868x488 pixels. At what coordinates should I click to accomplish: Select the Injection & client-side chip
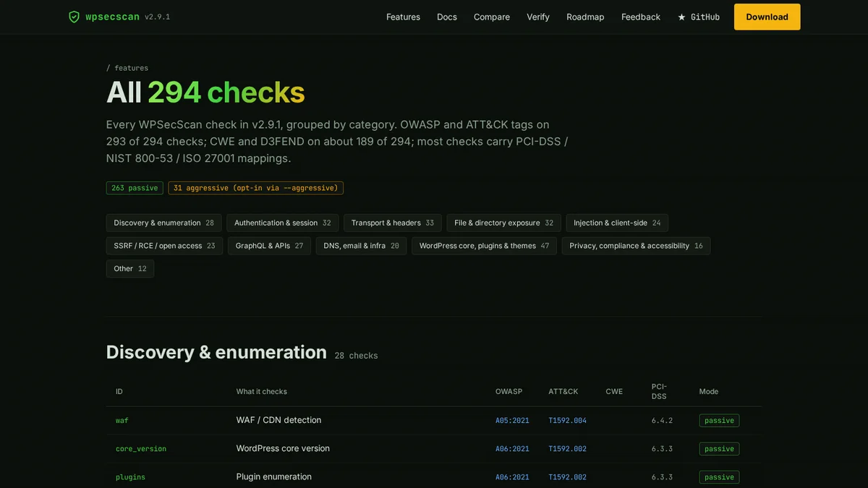click(617, 223)
